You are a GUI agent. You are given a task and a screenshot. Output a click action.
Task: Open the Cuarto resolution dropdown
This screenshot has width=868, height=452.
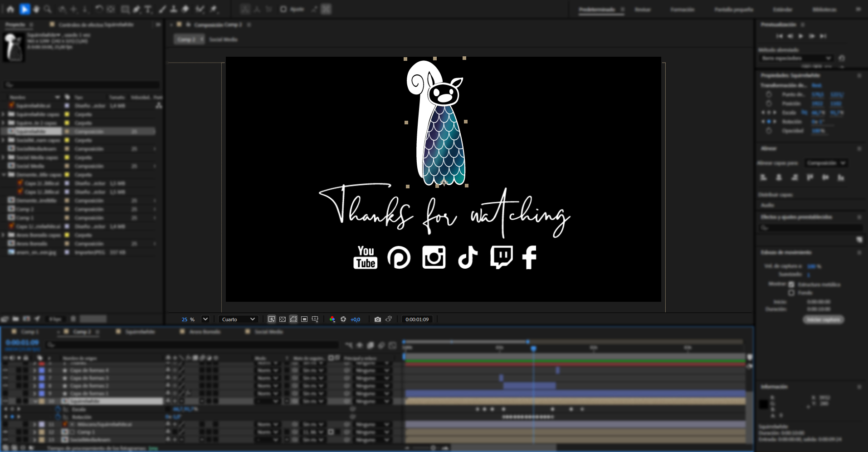coord(238,319)
